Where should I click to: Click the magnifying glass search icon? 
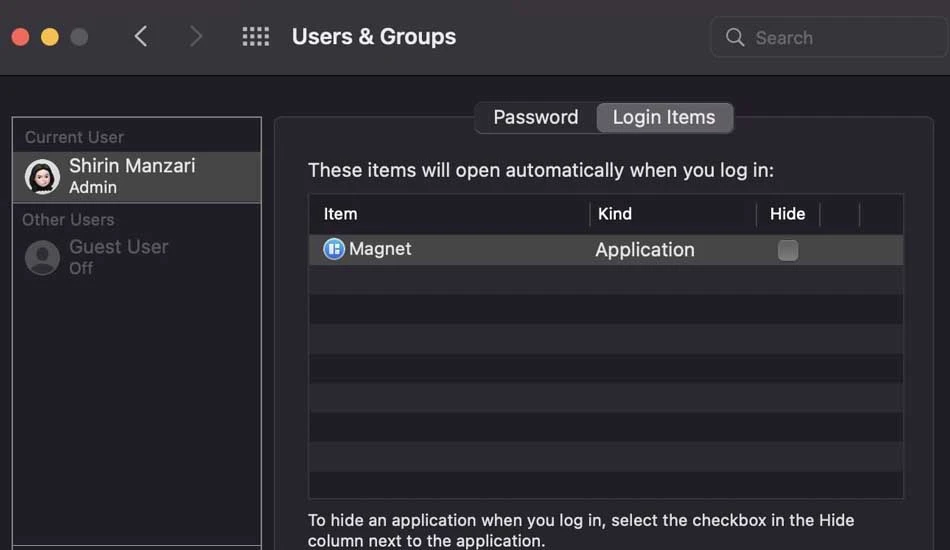tap(735, 37)
